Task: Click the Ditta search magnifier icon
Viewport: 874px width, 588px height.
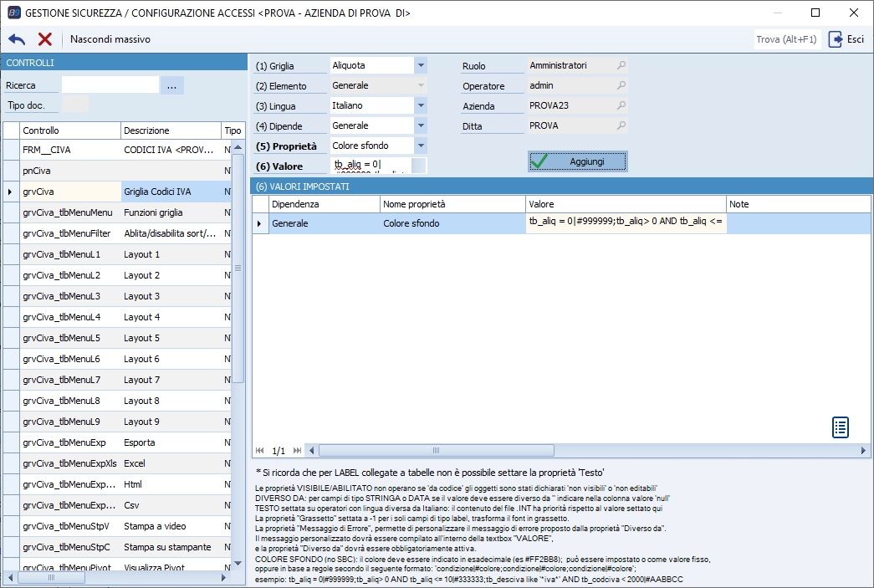Action: 621,125
